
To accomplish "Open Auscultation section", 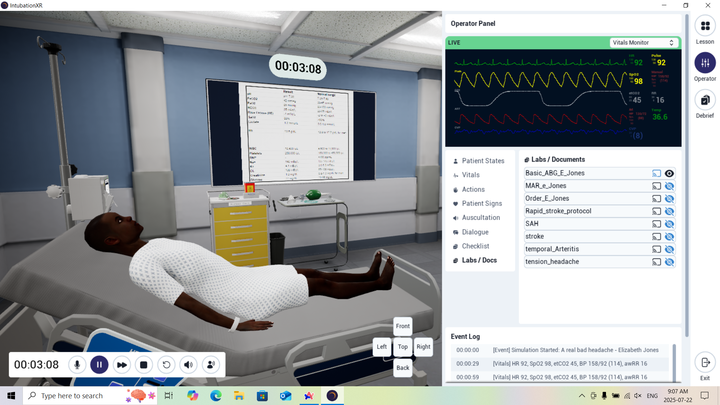I will pyautogui.click(x=476, y=218).
